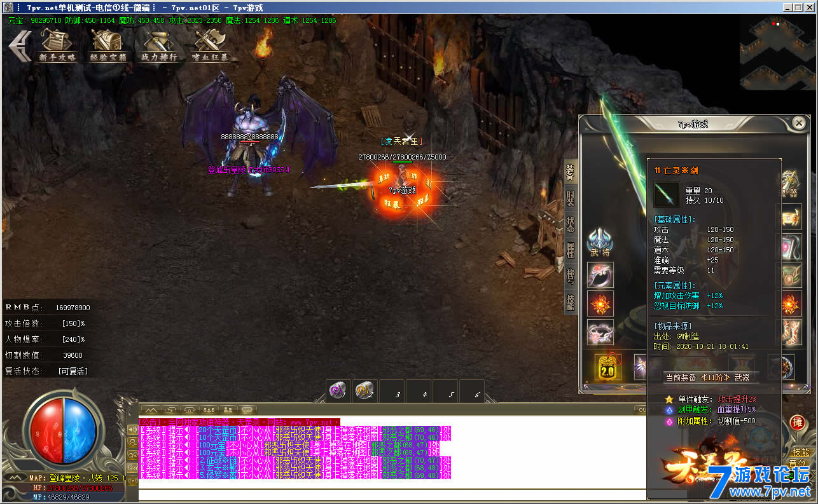
Task: Click the 20个天罡币 item link in chat
Action: point(219,429)
